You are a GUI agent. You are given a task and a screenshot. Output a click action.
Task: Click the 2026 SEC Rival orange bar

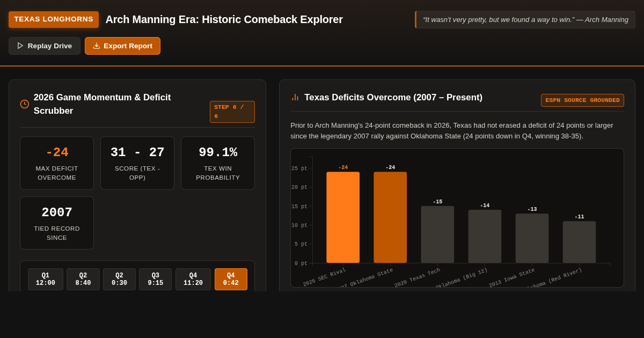coord(343,217)
